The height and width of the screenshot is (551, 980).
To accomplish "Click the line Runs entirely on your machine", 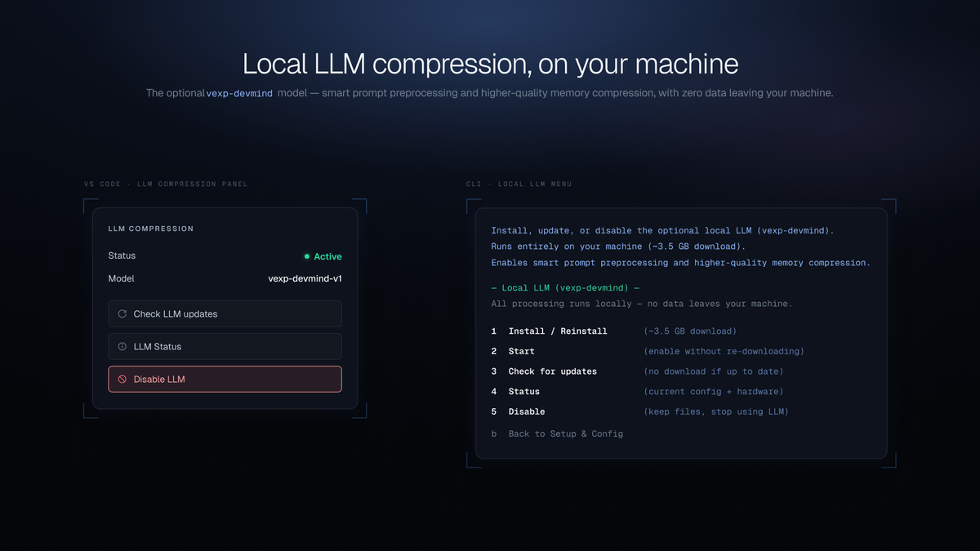I will 618,247.
